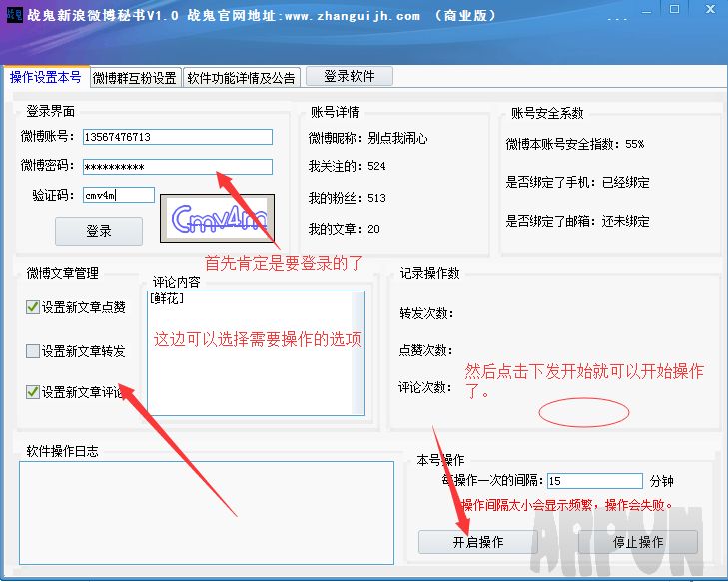Open the 软件功能详情及公告 tab
The image size is (728, 582).
(241, 78)
